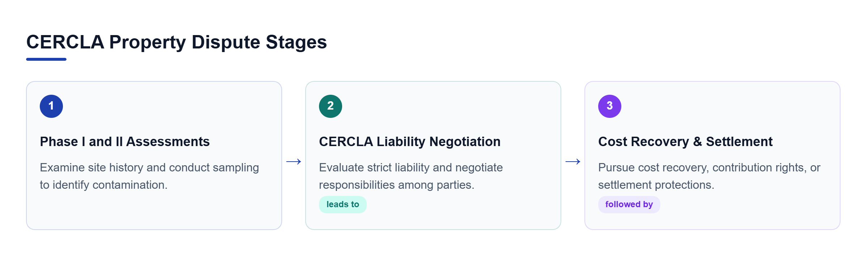Viewport: 868px width, 256px height.
Task: Click blue underline beneath the title
Action: pos(46,59)
